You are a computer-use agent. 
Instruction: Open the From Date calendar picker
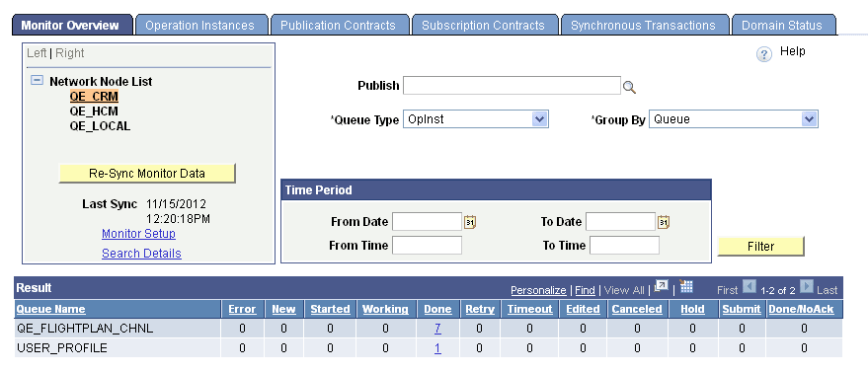(470, 222)
